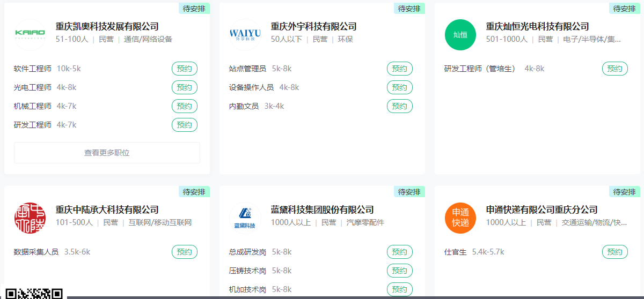Click the QR code image
Screen dimensions: 644x299
click(34, 293)
